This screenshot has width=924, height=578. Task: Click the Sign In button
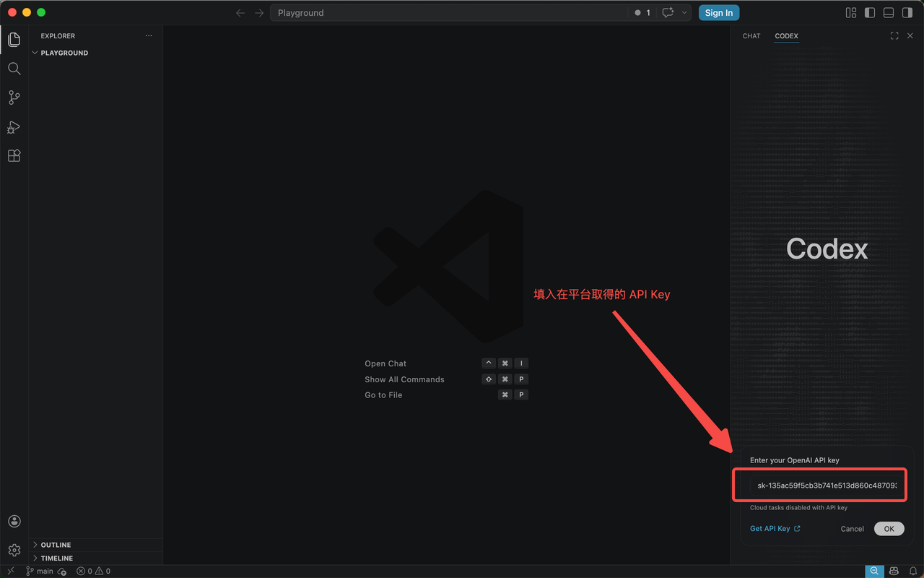click(x=719, y=13)
